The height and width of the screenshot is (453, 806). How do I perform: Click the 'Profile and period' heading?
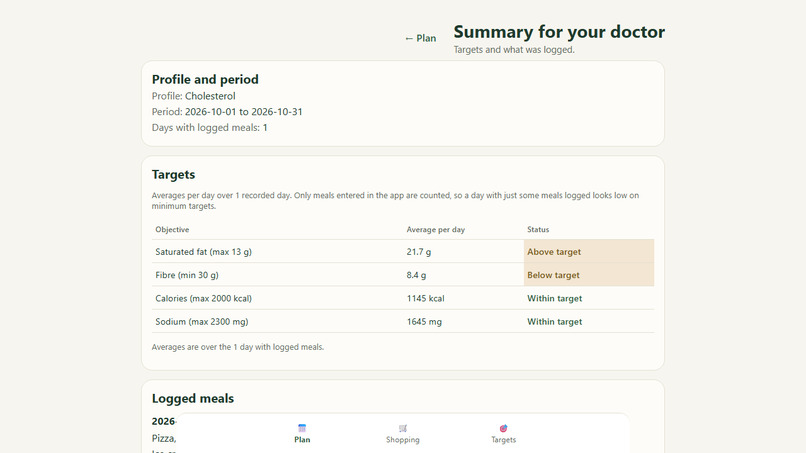point(205,79)
